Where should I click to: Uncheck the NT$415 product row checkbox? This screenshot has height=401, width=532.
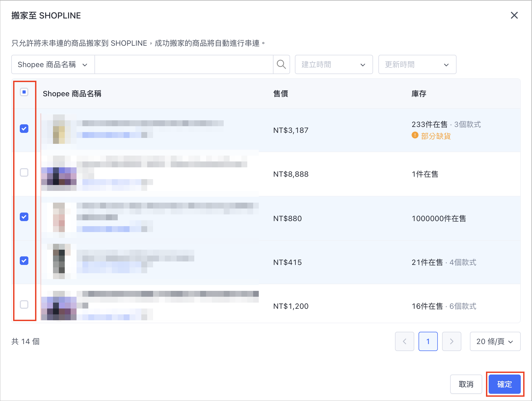tap(24, 261)
